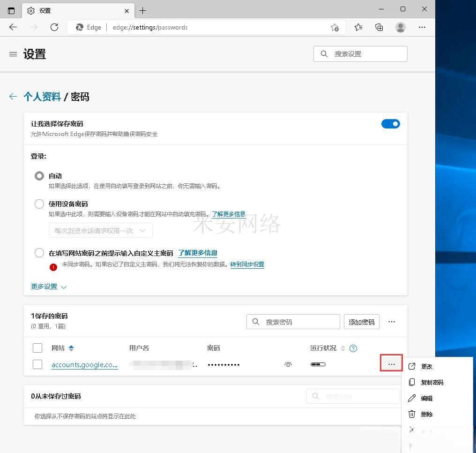Add page to favorites star icon
Screen dimensions: 476x453
coord(335,27)
